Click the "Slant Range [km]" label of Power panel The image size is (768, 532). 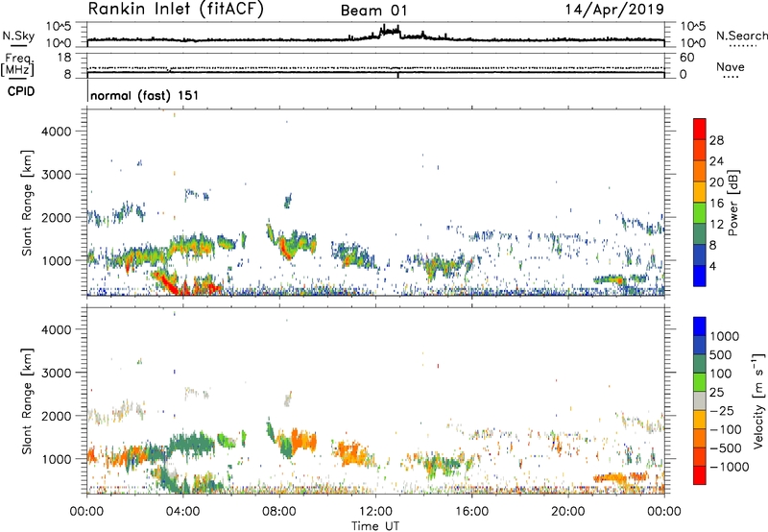click(27, 203)
